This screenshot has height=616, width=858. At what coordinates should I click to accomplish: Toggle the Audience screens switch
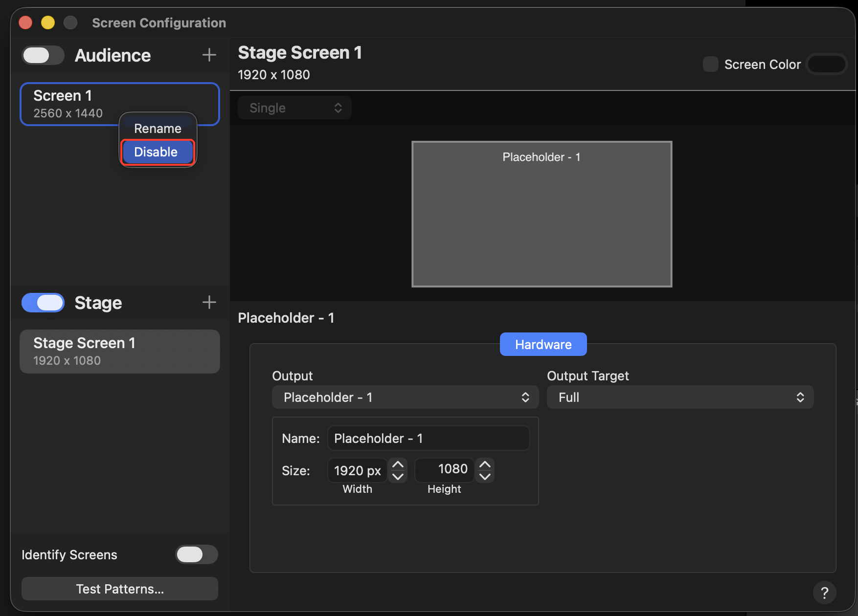coord(43,55)
